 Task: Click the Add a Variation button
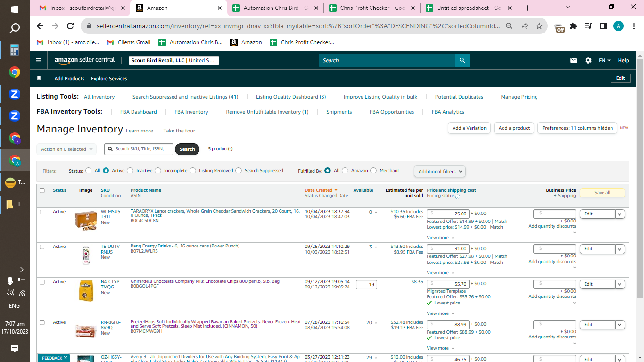coord(469,128)
